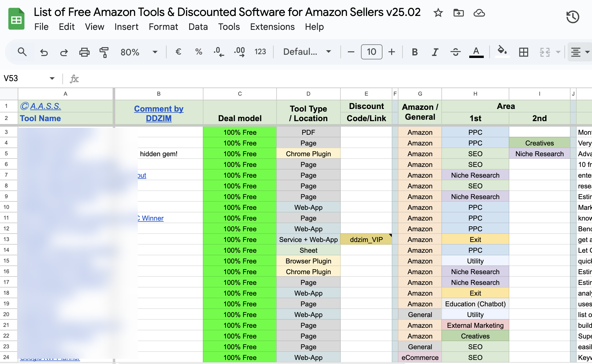
Task: Click the font size input field
Action: (371, 52)
